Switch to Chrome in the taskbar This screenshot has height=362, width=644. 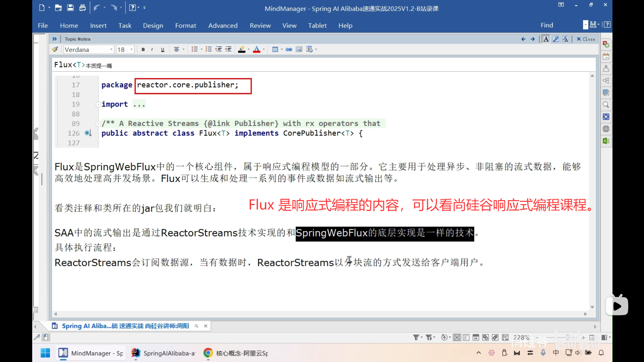click(208, 353)
